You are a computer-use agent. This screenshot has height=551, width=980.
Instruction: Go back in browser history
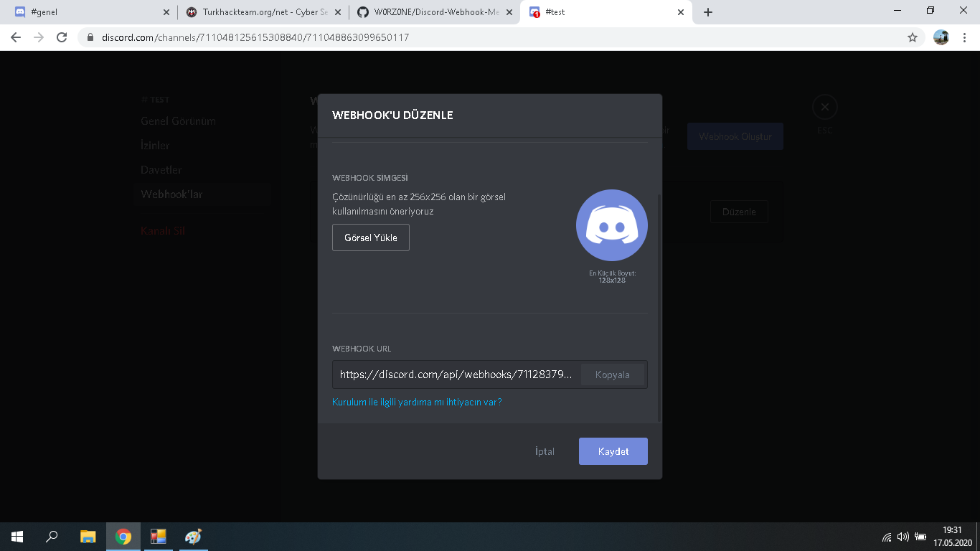point(16,37)
